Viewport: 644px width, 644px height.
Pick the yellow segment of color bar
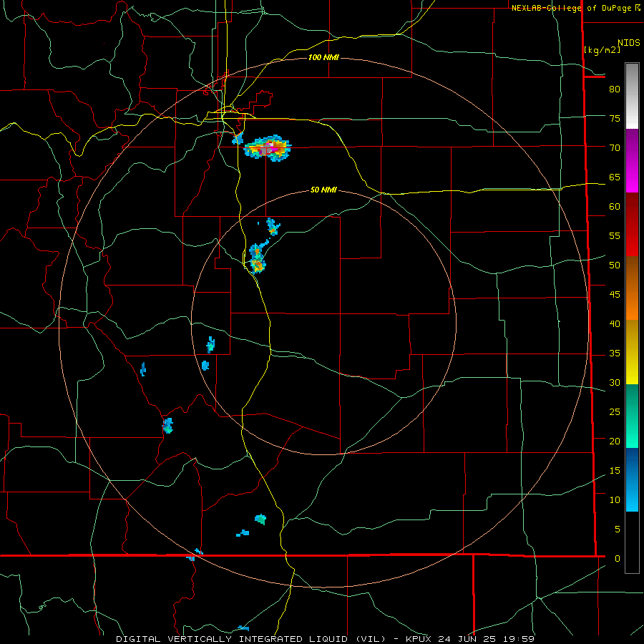(x=632, y=352)
